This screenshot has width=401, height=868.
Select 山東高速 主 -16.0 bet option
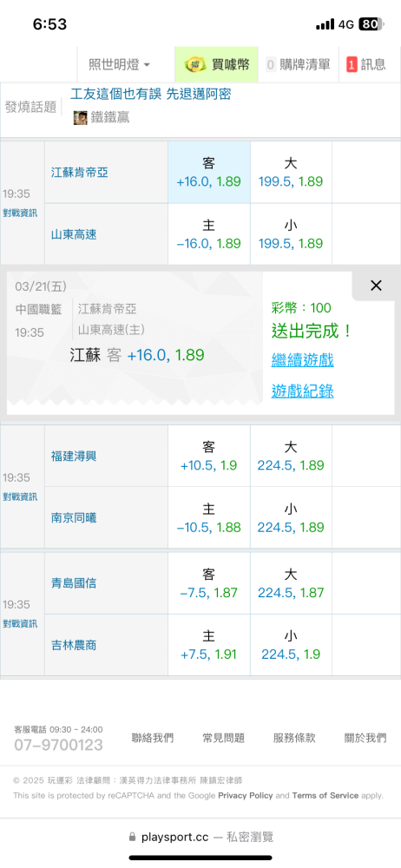point(209,234)
